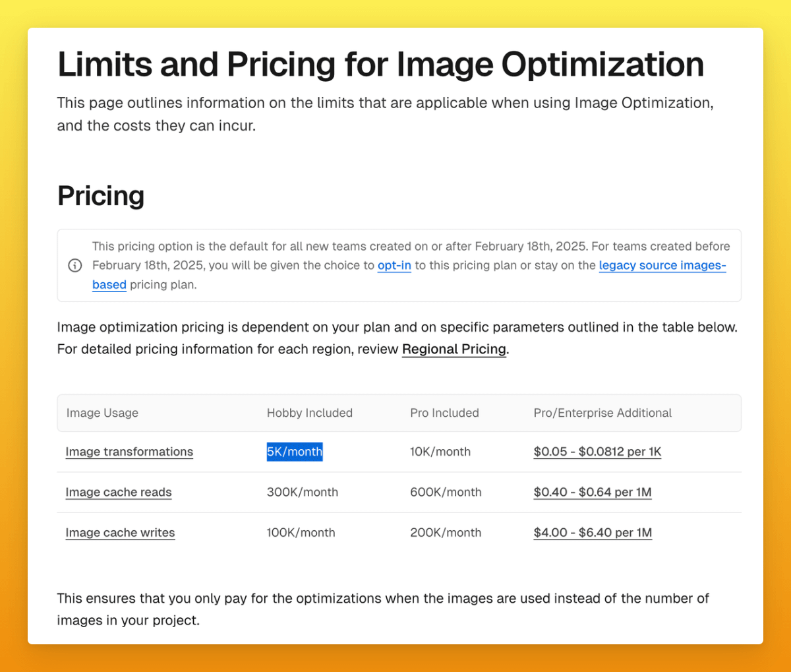Click the $4.00 - $6.40 per 1M pricing link
Screen dimensions: 791x672
592,532
